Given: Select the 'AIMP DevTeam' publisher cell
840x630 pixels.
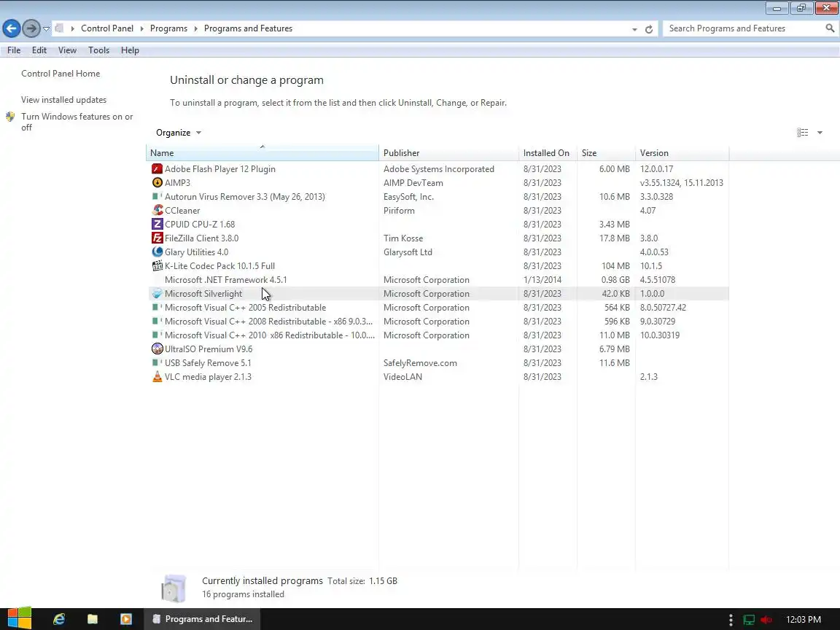Looking at the screenshot, I should point(413,183).
